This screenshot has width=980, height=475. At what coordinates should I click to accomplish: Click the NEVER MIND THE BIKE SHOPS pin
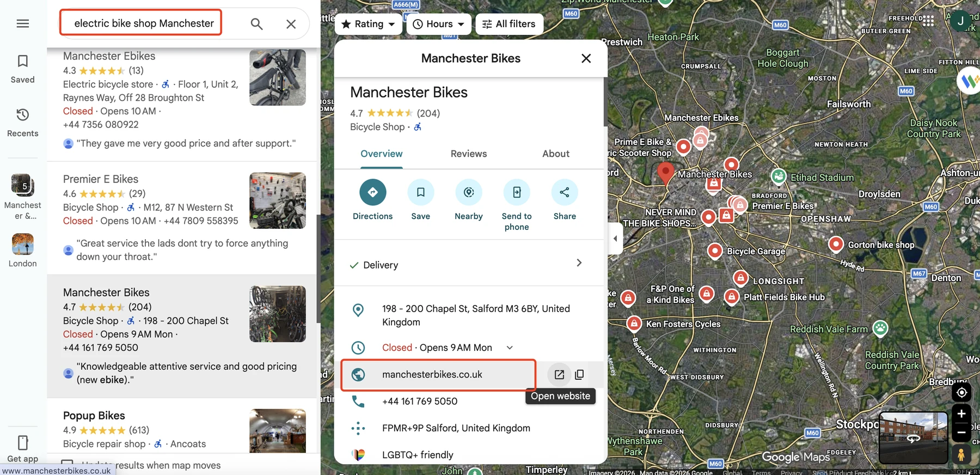click(x=708, y=217)
